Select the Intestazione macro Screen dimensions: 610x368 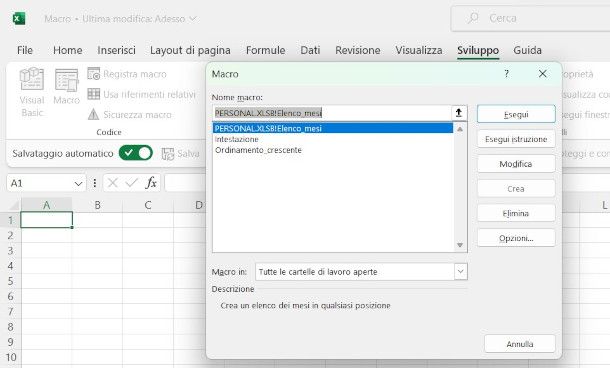[x=237, y=139]
